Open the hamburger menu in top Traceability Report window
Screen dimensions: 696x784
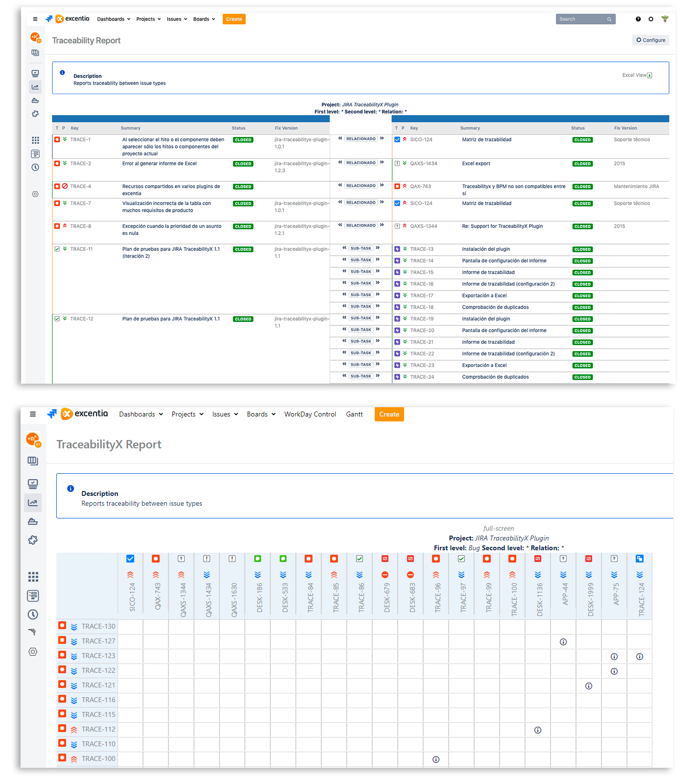[x=35, y=19]
